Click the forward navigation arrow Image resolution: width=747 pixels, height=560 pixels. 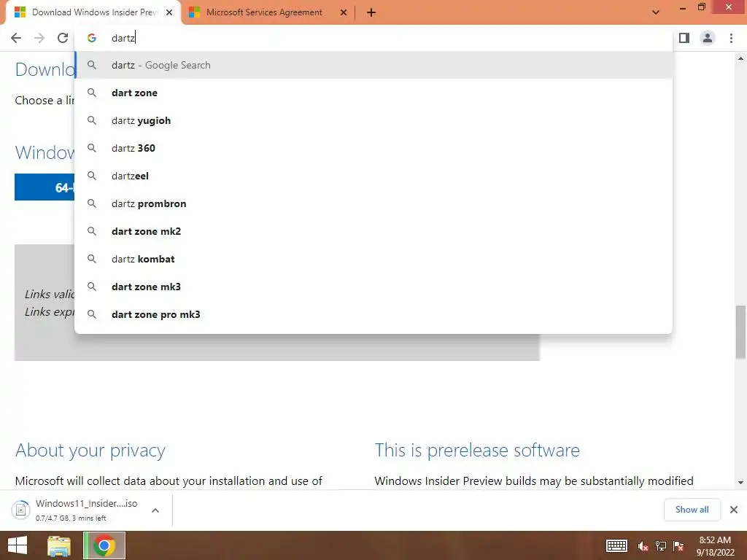point(39,38)
